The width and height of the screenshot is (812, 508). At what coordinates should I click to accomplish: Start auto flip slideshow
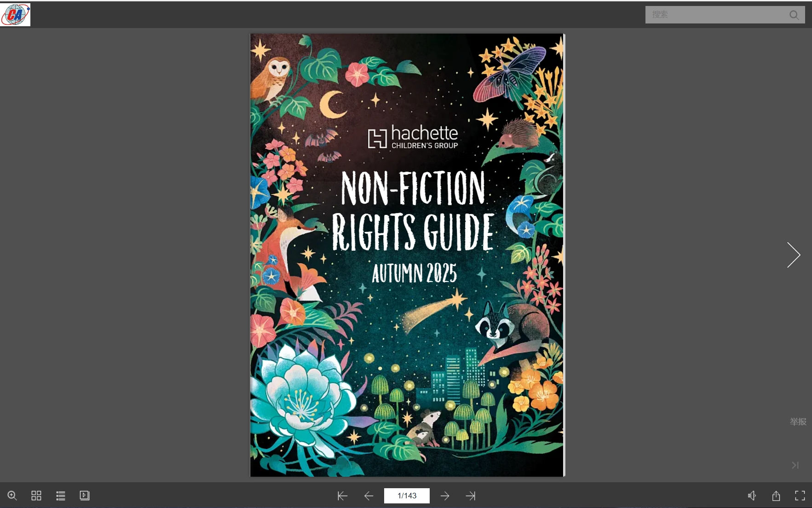click(85, 496)
